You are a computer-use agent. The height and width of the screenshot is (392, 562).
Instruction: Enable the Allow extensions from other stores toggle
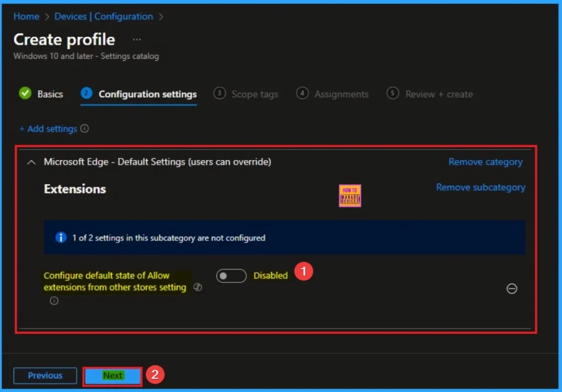(x=231, y=275)
